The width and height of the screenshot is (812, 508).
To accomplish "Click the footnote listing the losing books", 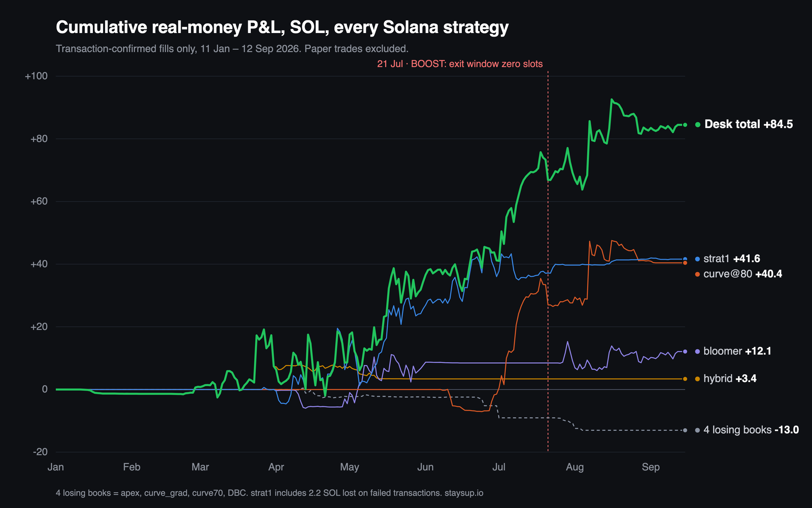I will [269, 493].
